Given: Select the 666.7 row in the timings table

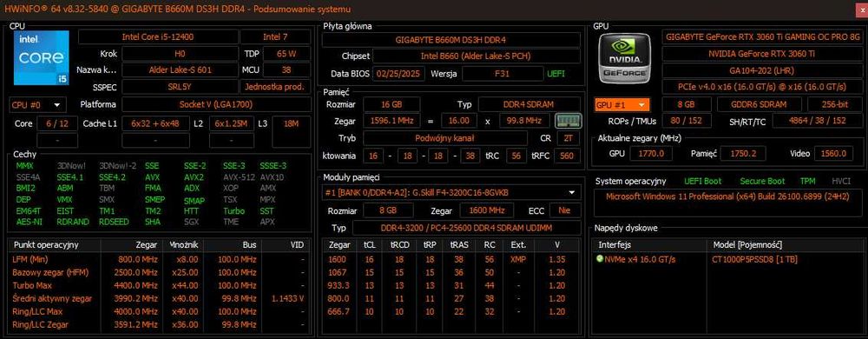Looking at the screenshot, I should click(451, 311).
